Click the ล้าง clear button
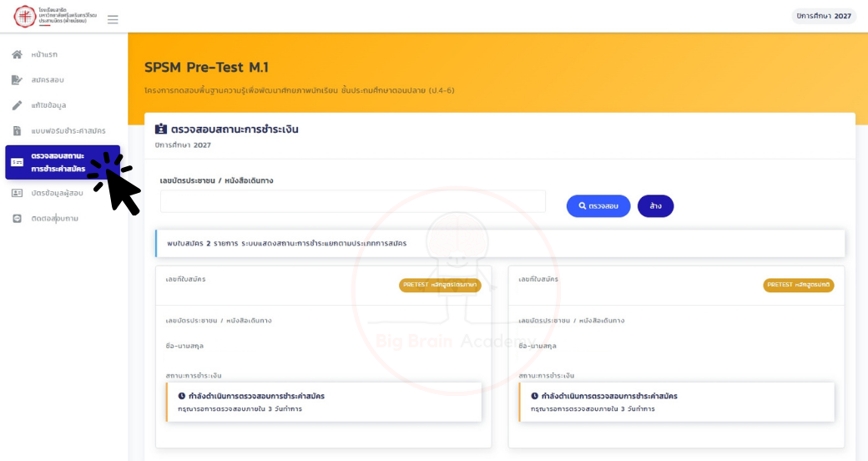Viewport: 868px width, 461px height. [x=655, y=206]
